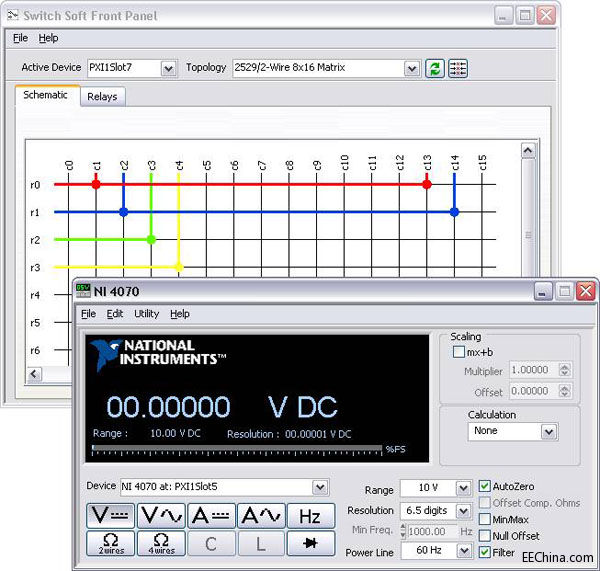
Task: Select 4-wire resistance measurement button
Action: tap(161, 543)
